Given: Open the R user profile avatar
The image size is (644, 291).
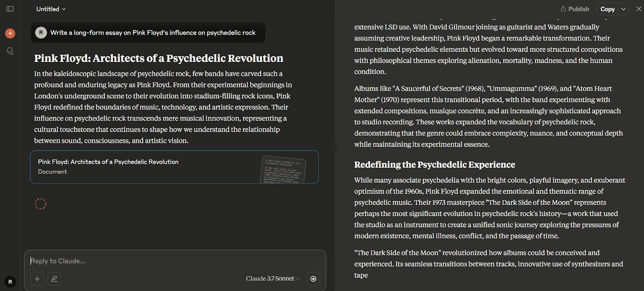Looking at the screenshot, I should (10, 282).
